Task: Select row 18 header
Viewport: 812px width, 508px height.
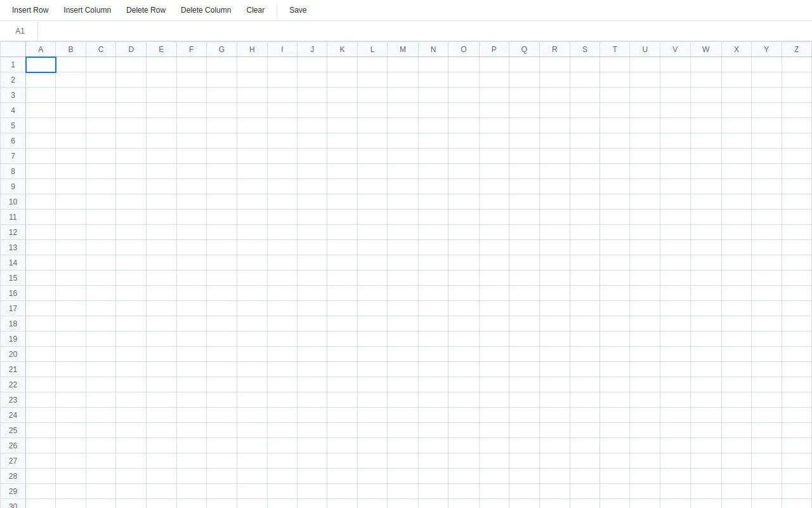Action: point(13,324)
